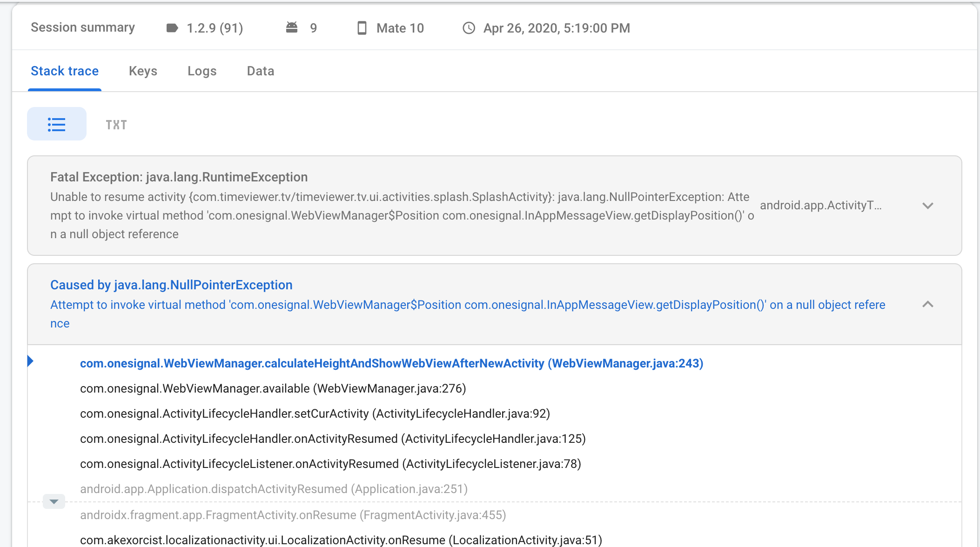Image resolution: width=980 pixels, height=547 pixels.
Task: Expand hidden framework frames arrow
Action: [54, 501]
